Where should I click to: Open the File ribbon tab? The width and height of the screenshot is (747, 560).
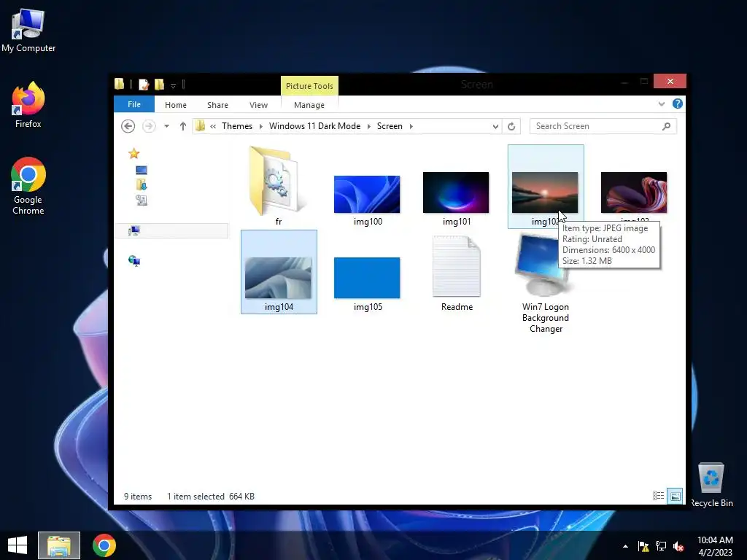click(x=134, y=104)
